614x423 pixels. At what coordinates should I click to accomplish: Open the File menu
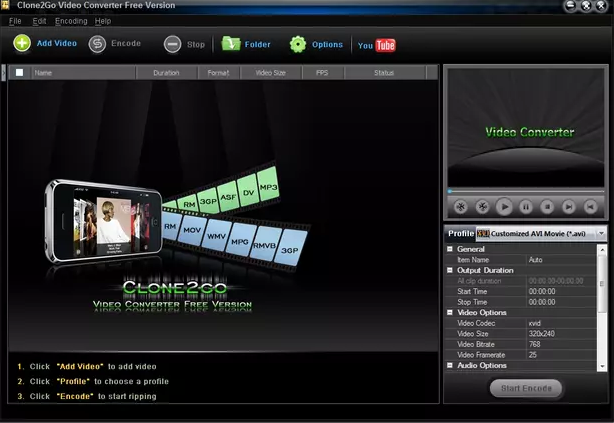click(x=15, y=21)
